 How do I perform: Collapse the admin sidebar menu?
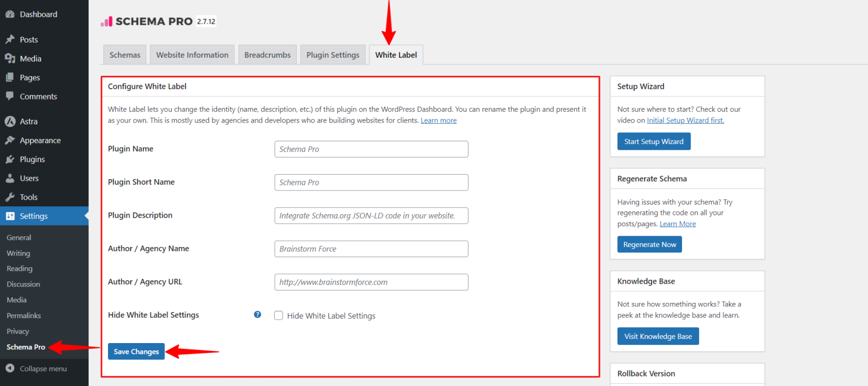click(x=37, y=368)
